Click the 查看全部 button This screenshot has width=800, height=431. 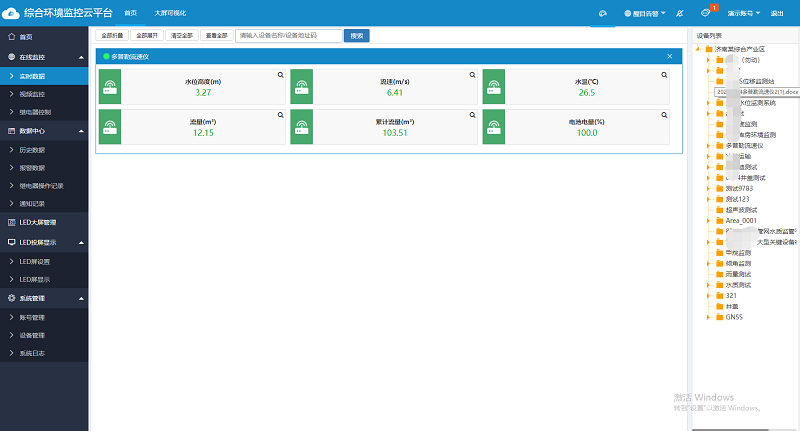click(217, 35)
